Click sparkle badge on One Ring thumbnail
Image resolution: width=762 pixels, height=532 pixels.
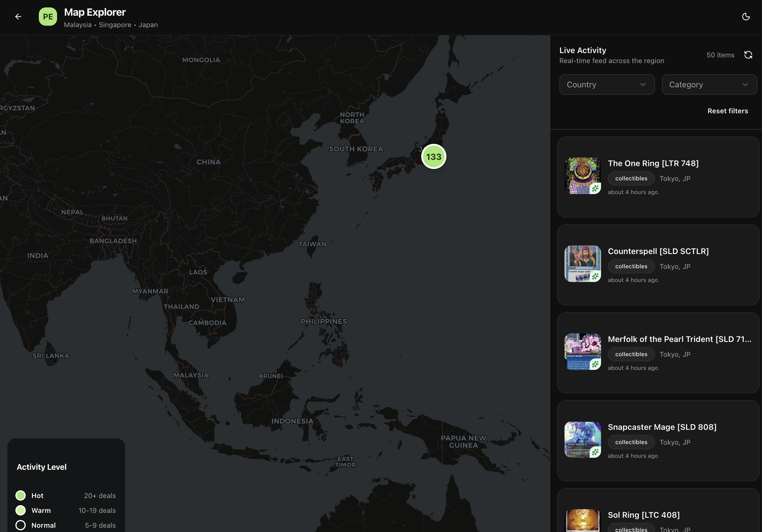coord(595,188)
